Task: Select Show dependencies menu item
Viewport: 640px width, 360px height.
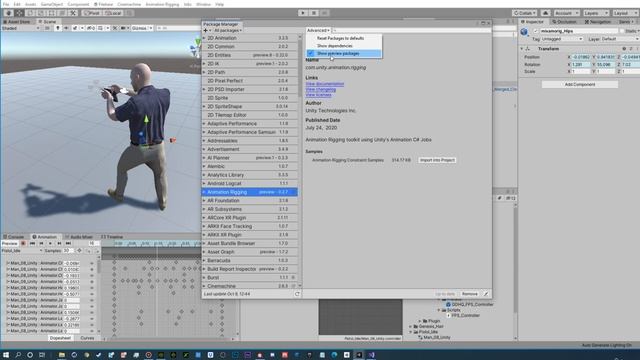Action: coord(344,46)
